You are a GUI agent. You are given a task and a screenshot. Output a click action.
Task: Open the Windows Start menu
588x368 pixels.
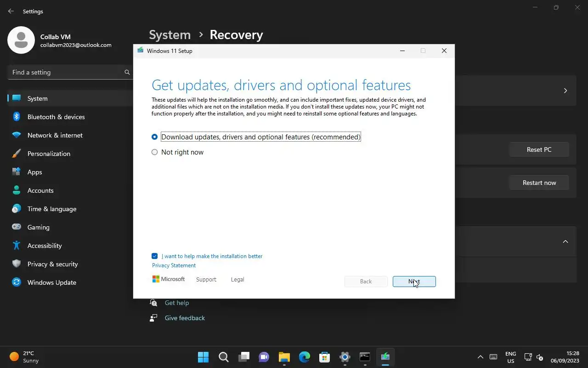(x=203, y=357)
